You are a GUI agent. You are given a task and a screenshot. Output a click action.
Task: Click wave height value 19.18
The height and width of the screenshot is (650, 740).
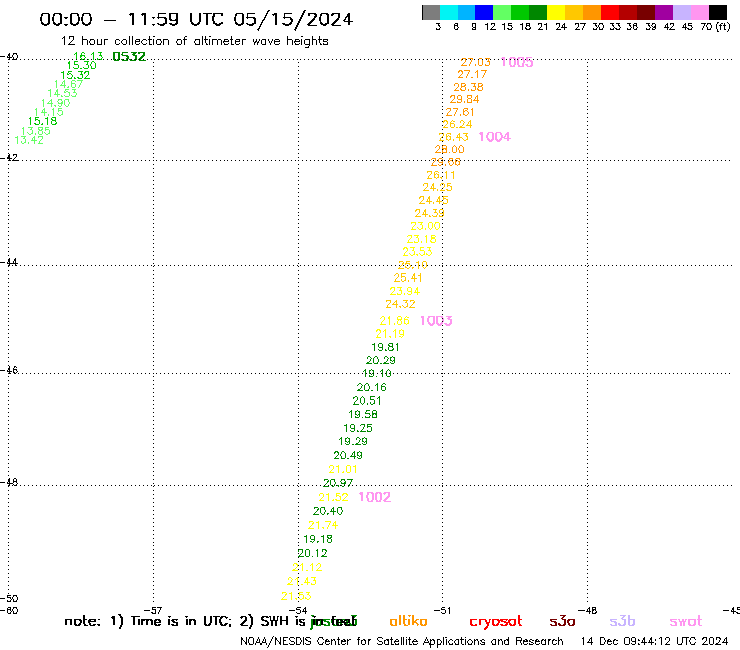[x=318, y=539]
